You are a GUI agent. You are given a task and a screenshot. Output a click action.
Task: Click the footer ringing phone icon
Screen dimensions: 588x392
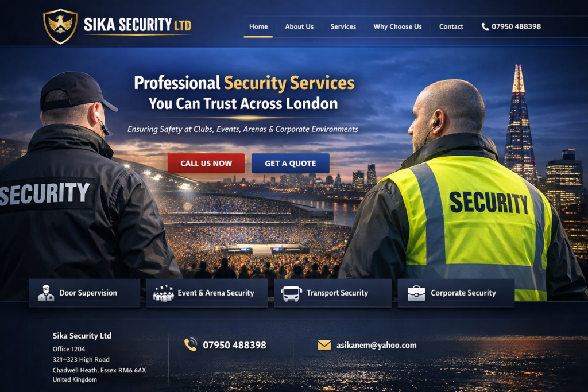tap(191, 344)
